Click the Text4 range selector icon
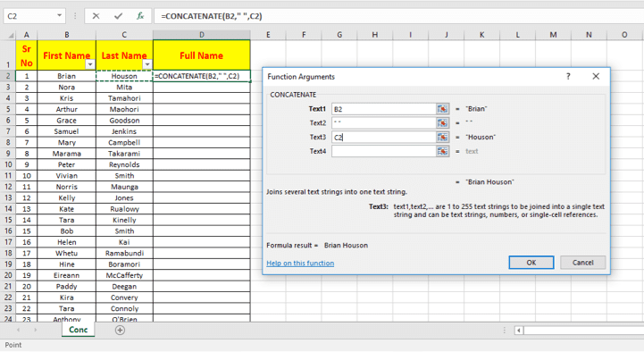The width and height of the screenshot is (644, 352). (442, 151)
